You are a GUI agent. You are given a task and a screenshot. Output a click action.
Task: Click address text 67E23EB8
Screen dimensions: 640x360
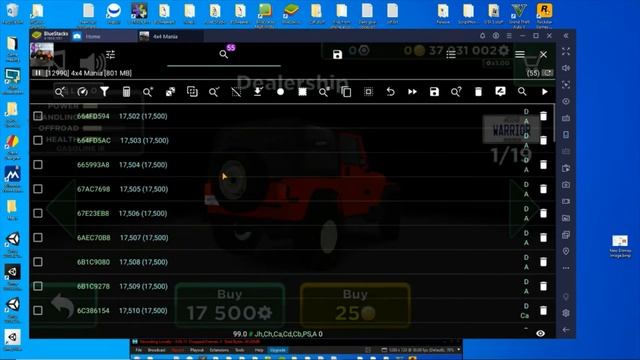pyautogui.click(x=93, y=213)
